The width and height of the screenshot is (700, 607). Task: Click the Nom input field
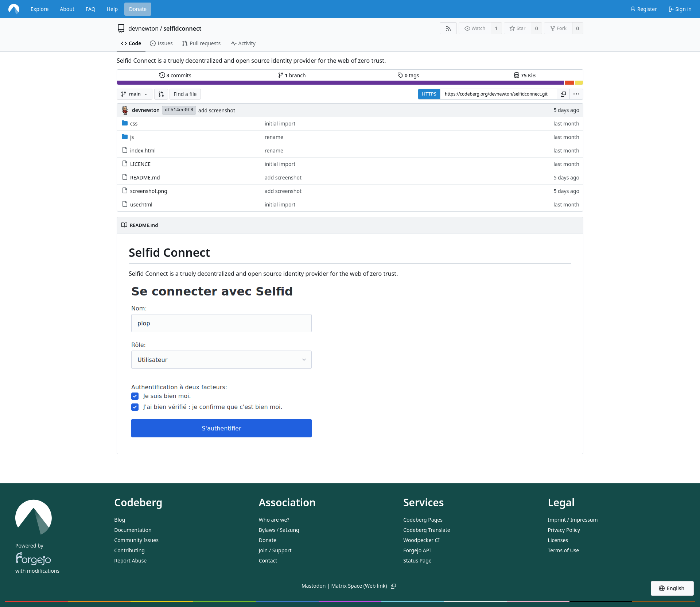tap(221, 323)
